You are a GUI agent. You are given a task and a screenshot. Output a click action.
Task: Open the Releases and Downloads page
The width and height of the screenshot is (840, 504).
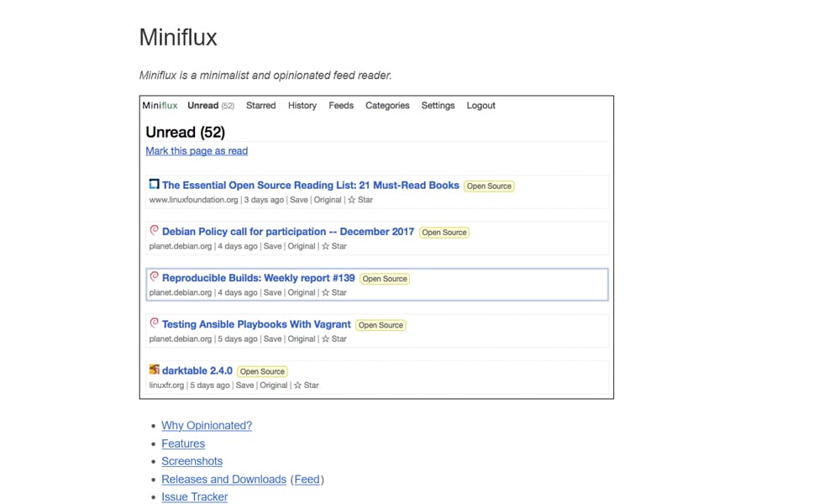pos(223,479)
